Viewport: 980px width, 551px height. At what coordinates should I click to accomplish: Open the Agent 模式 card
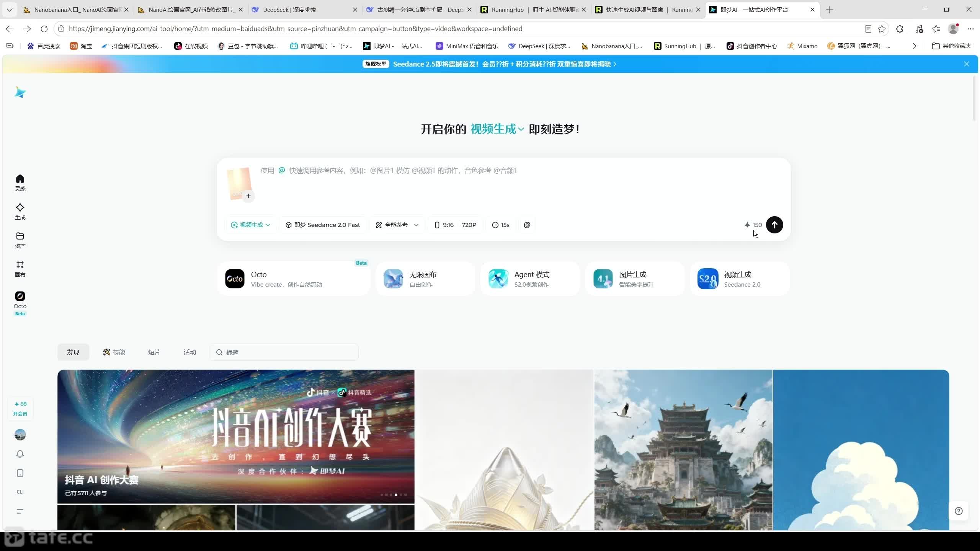530,279
